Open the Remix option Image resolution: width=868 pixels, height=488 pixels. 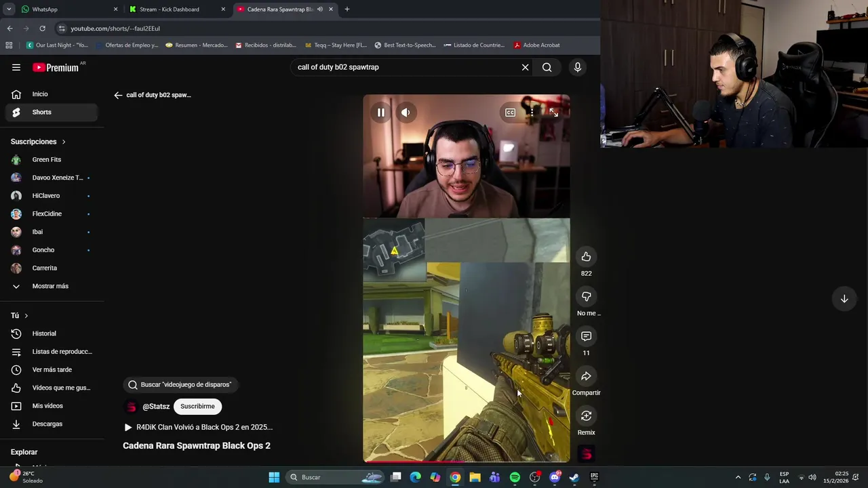coord(586,415)
